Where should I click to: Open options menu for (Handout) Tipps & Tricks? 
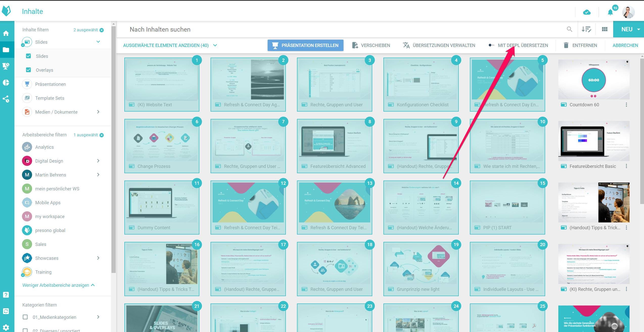point(626,227)
